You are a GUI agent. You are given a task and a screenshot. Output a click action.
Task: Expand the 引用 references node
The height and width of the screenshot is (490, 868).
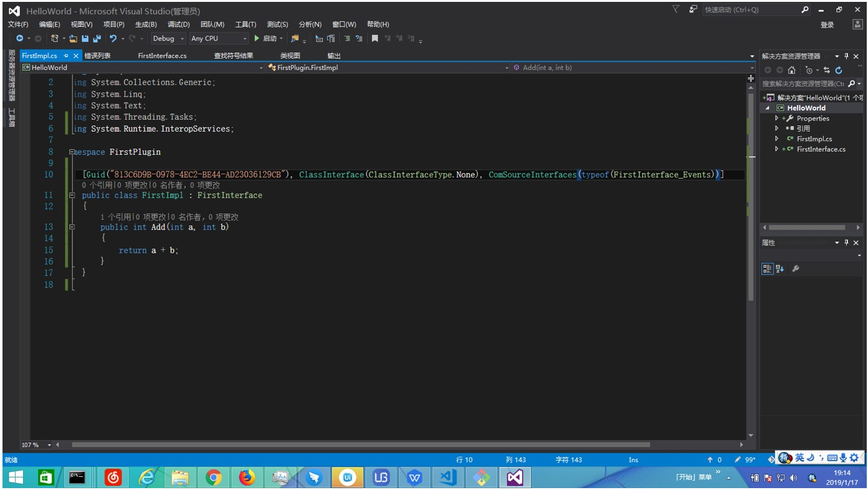click(777, 129)
